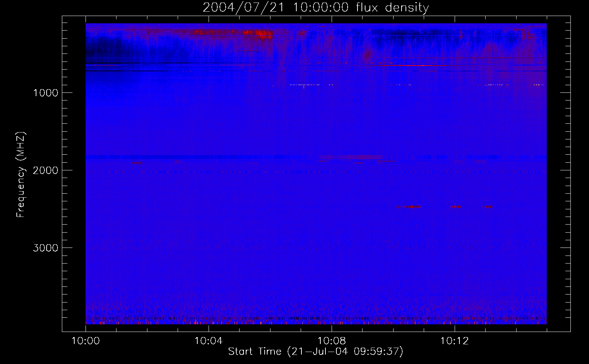Click the plot title '2004/07/21 10:00:00 flux density'
Viewport: 589px width, 364px height.
316,8
